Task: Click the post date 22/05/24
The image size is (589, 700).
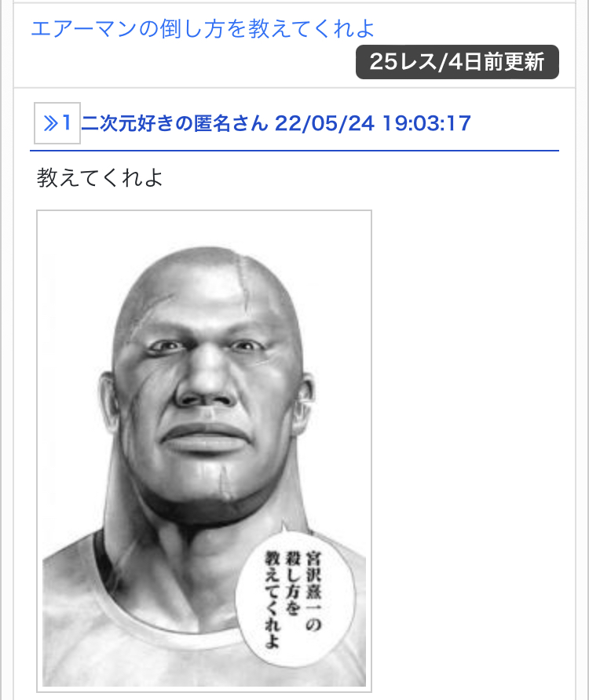Action: click(324, 123)
